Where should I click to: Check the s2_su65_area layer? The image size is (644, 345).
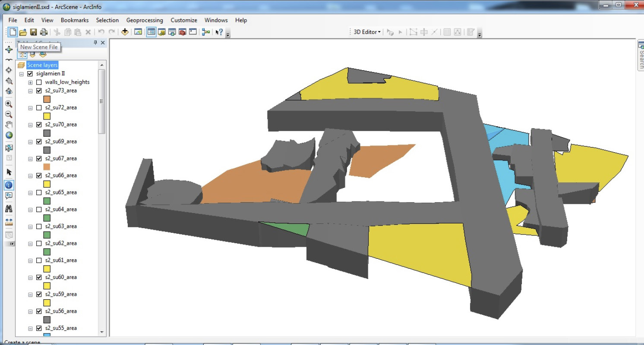(x=39, y=193)
